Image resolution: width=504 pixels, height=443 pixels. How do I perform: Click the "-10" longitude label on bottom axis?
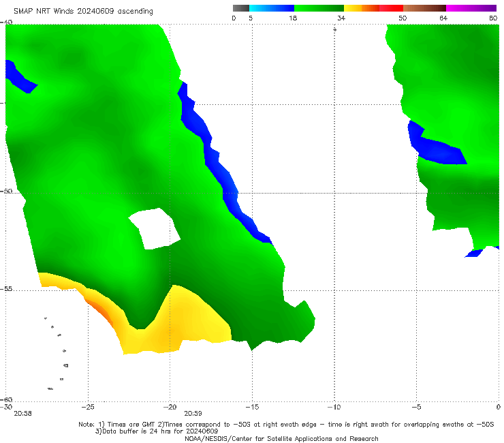tap(334, 407)
